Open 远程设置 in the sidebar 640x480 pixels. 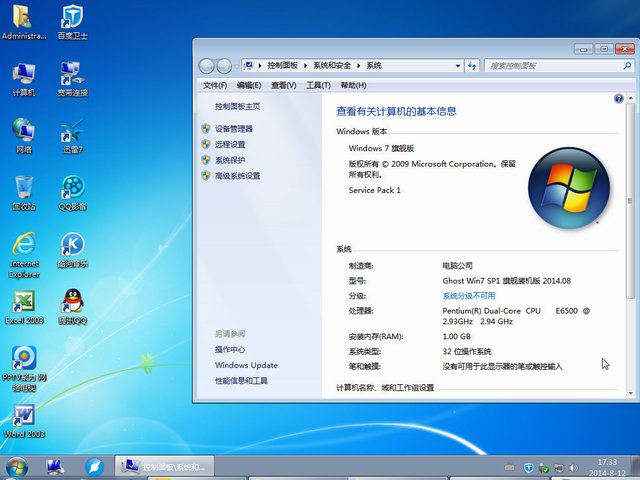[230, 144]
